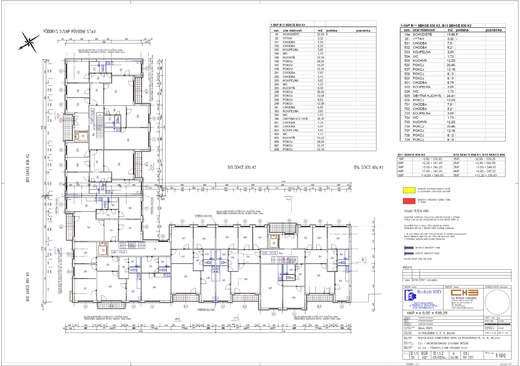The width and height of the screenshot is (520, 366).
Task: Click the north arrow compass symbol
Action: click(29, 42)
